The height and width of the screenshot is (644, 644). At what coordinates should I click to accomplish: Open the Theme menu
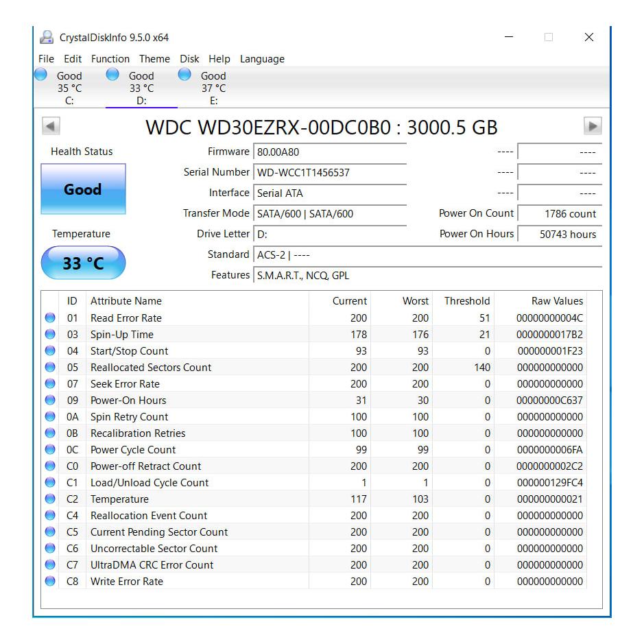(x=154, y=59)
